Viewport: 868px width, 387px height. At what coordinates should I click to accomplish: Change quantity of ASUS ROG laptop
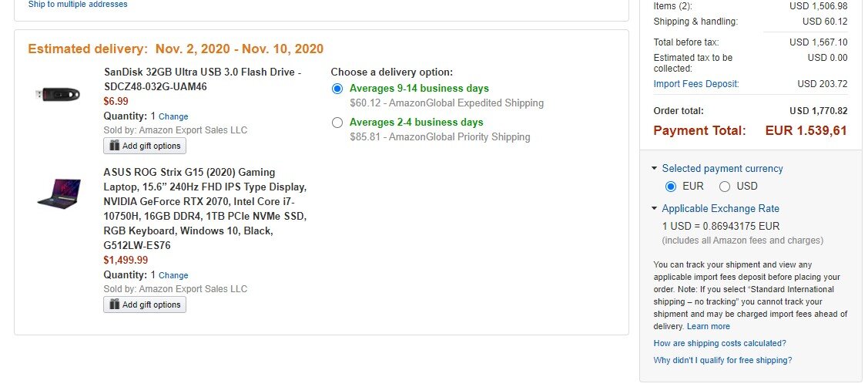point(173,275)
